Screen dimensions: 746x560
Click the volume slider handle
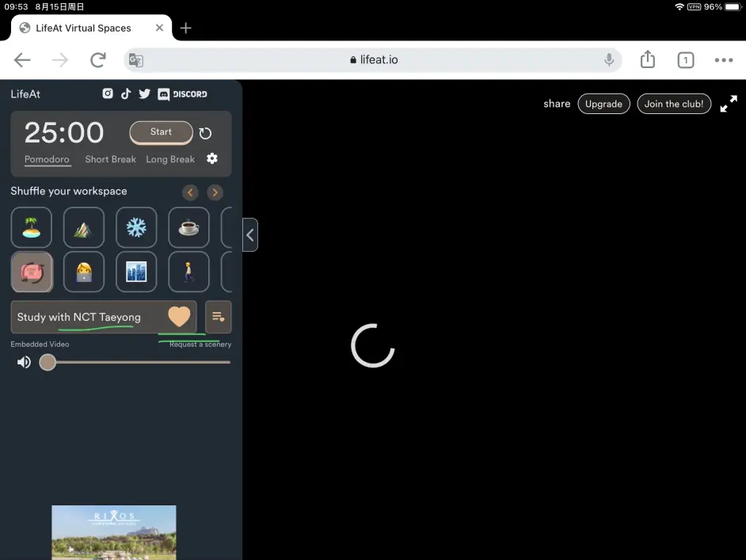[x=48, y=362]
